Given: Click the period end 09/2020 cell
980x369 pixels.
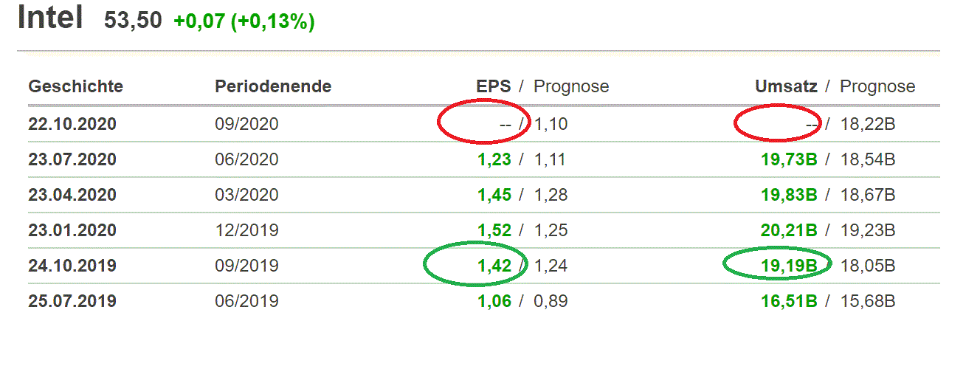Looking at the screenshot, I should pos(246,124).
